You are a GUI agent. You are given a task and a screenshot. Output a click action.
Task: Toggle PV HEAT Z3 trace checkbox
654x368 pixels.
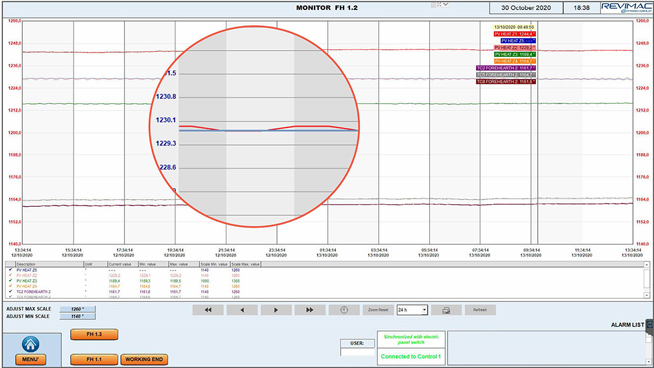pos(10,281)
